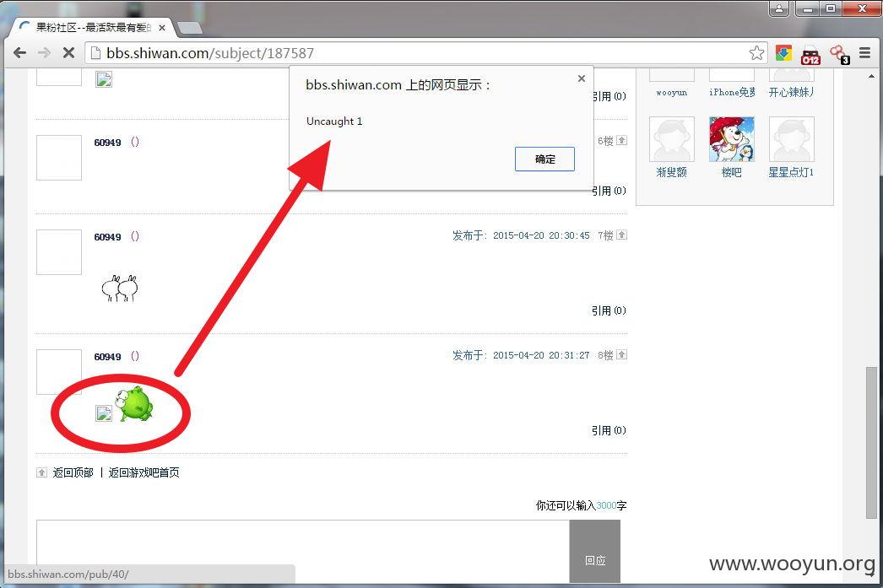Viewport: 883px width, 588px height.
Task: Open the Chrome hamburger menu
Action: click(864, 53)
